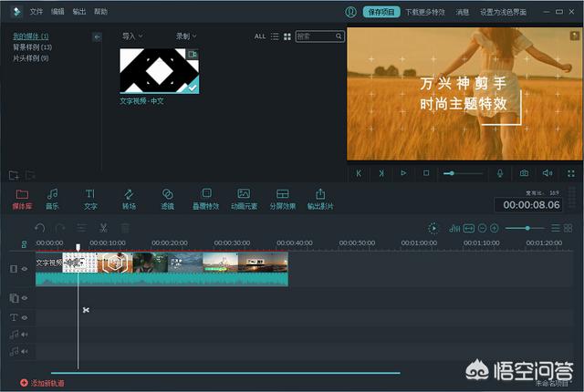The width and height of the screenshot is (584, 392).
Task: Mute the first audio track
Action: [24, 335]
